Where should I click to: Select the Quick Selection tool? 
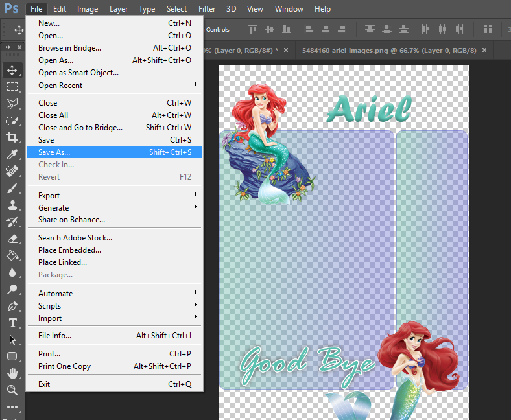[x=12, y=121]
